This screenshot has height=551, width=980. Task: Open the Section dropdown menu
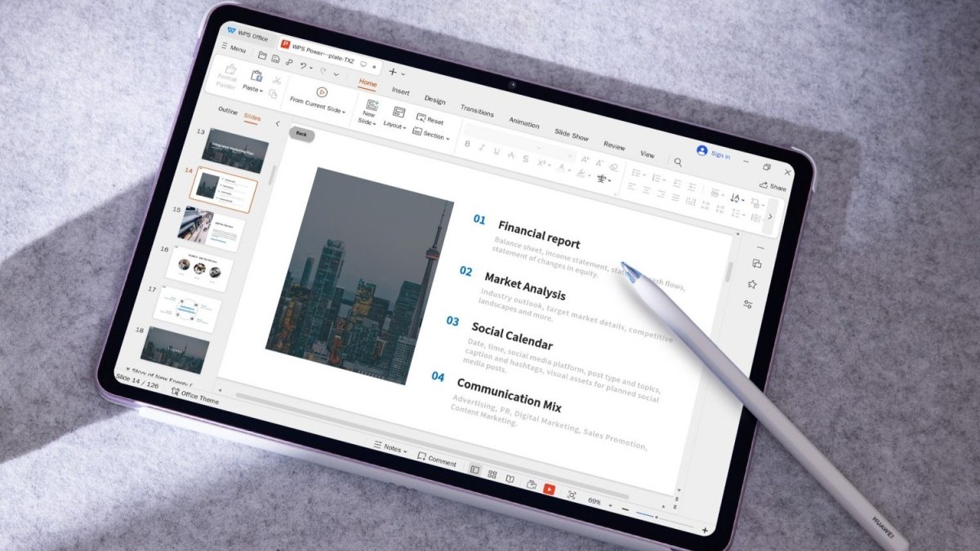(432, 135)
